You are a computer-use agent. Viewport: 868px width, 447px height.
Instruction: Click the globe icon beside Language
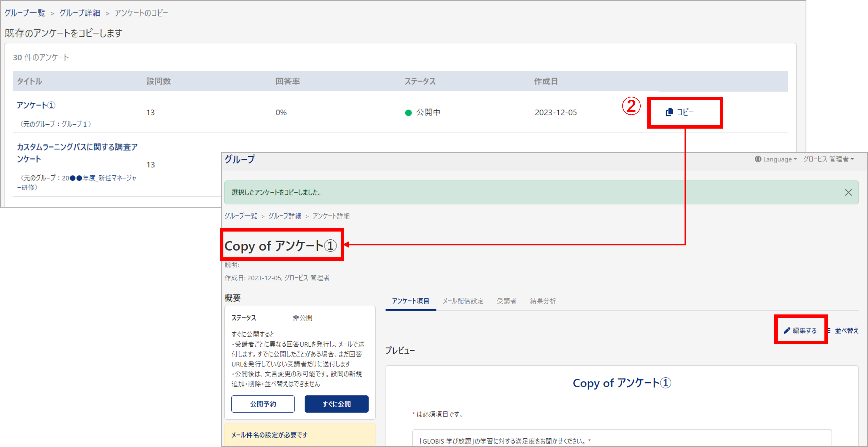click(758, 159)
